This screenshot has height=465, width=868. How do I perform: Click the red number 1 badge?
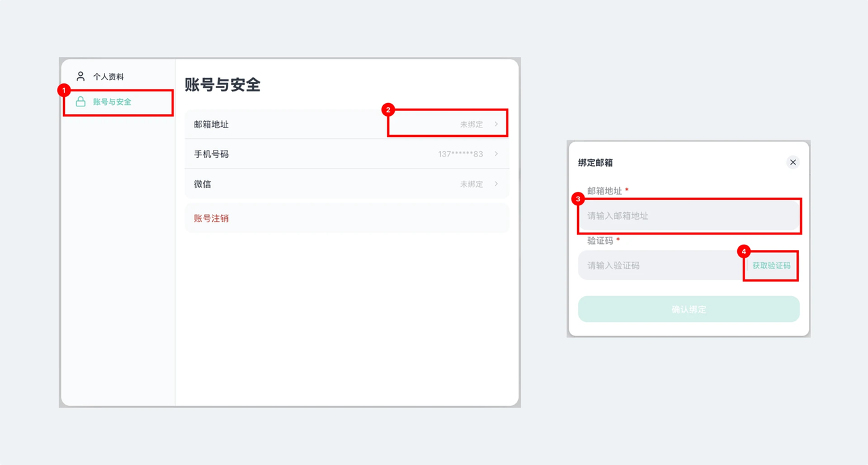click(64, 90)
